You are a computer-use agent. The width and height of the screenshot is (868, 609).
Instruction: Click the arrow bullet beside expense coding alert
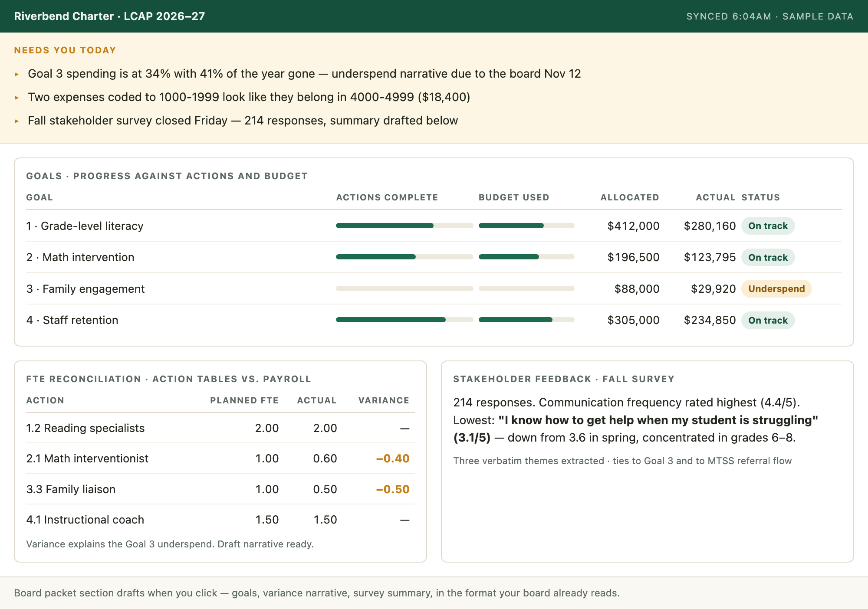(17, 98)
